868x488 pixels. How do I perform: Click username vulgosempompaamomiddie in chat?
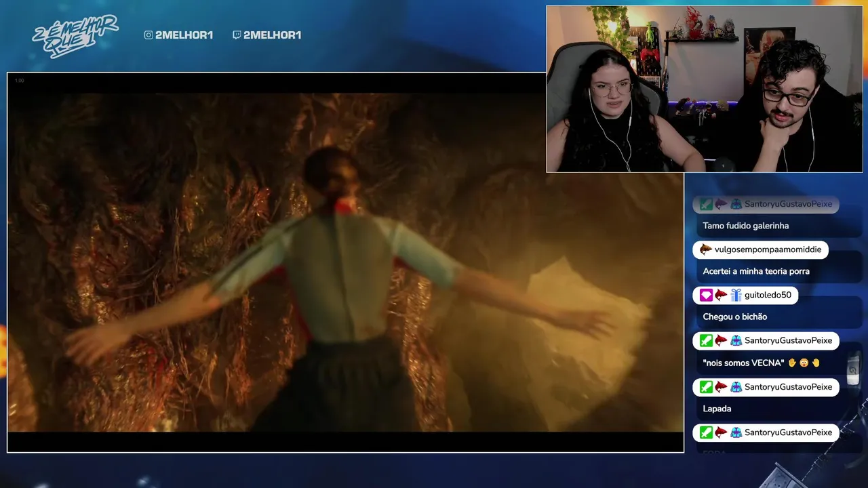(x=768, y=249)
